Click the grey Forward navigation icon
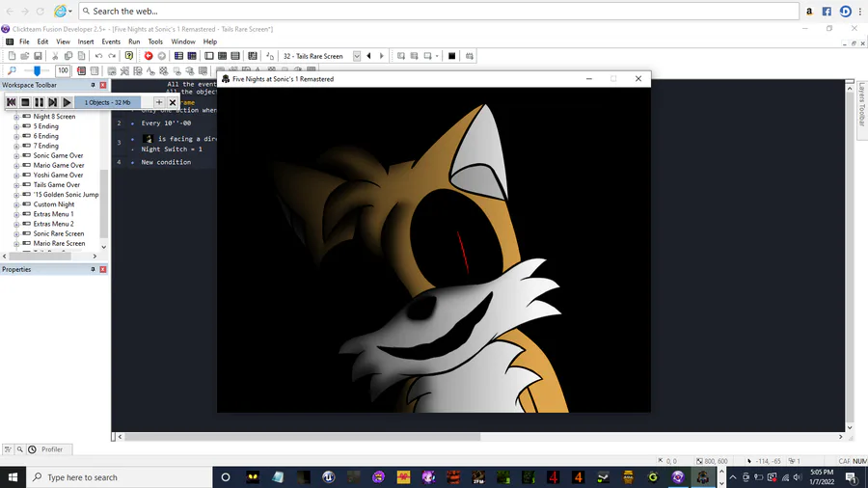Image resolution: width=868 pixels, height=488 pixels. click(162, 56)
